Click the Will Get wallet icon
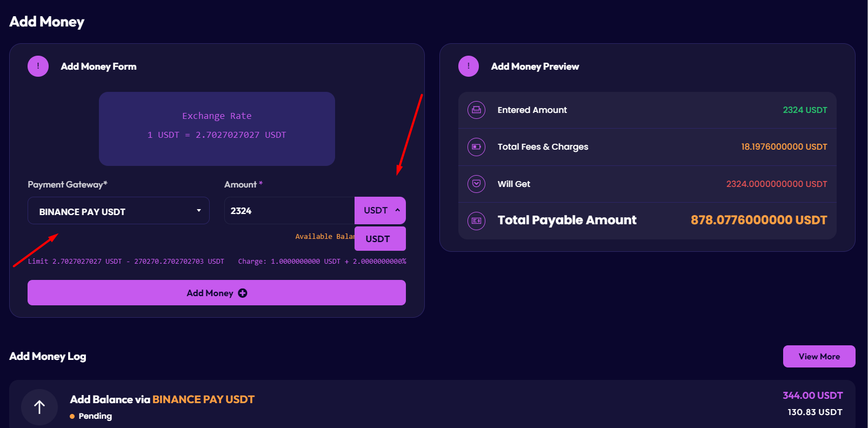868x428 pixels. [476, 184]
